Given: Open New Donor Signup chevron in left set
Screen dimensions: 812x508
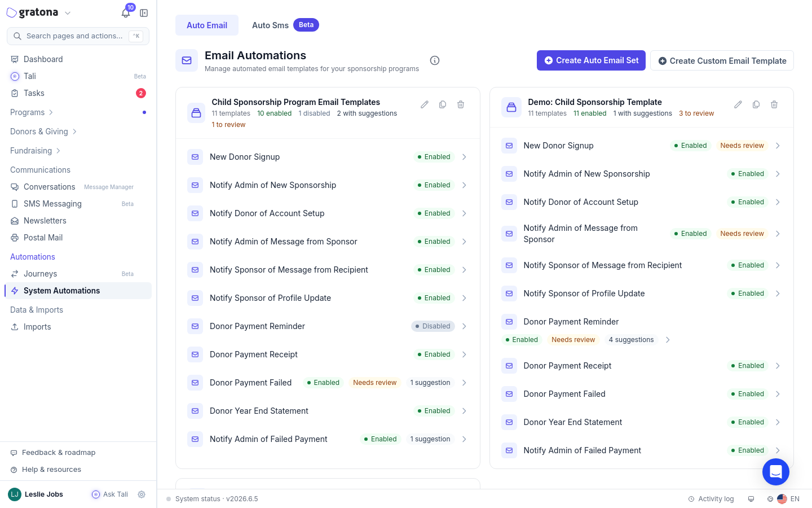Looking at the screenshot, I should click(x=464, y=157).
